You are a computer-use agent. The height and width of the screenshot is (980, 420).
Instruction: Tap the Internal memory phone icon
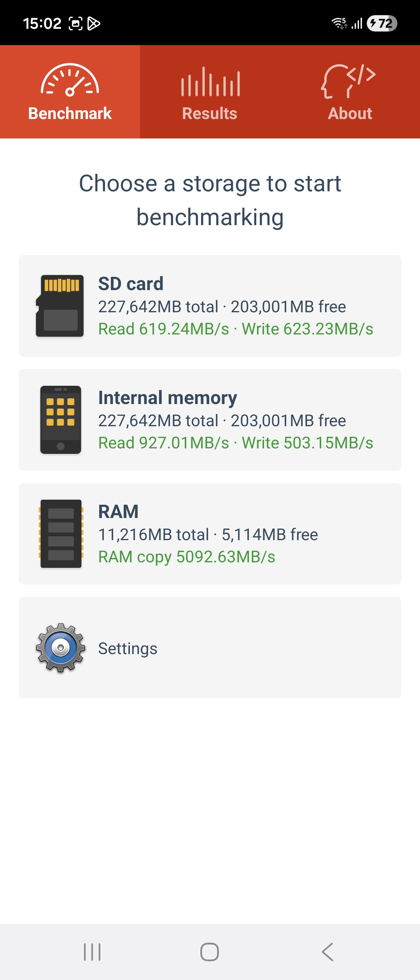click(x=61, y=420)
